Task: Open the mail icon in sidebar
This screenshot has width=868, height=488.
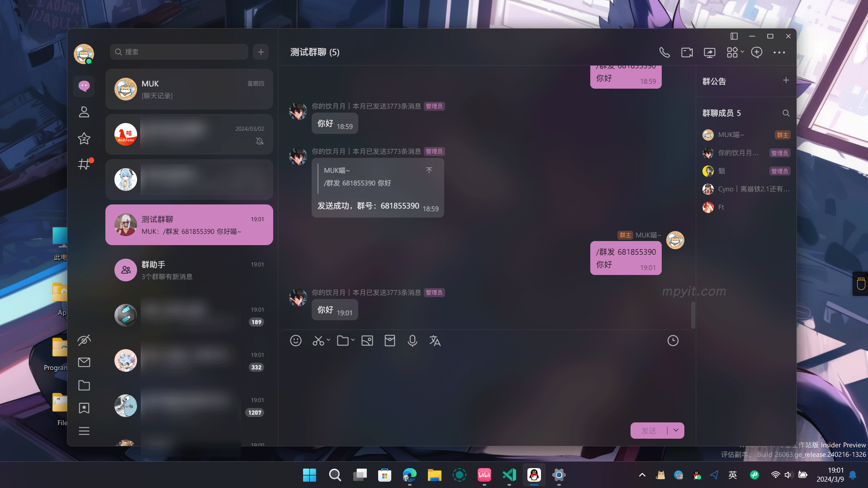Action: (x=84, y=362)
